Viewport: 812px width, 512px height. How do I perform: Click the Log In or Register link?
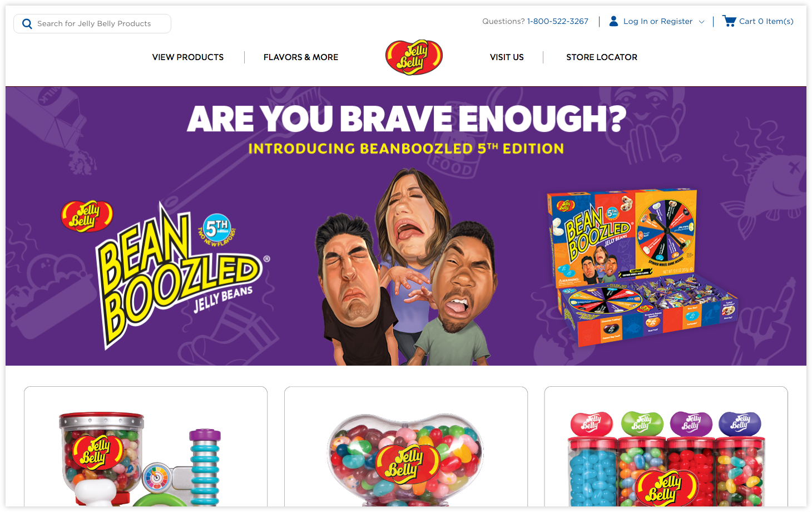[x=658, y=21]
